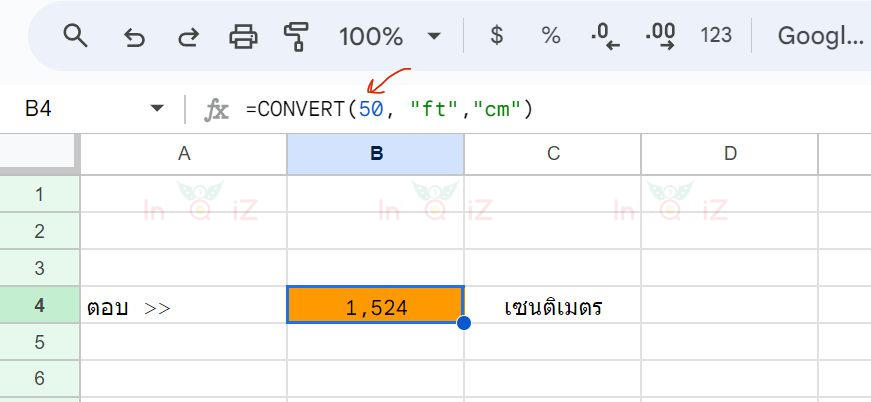871x402 pixels.
Task: Select row 2 header
Action: click(39, 231)
